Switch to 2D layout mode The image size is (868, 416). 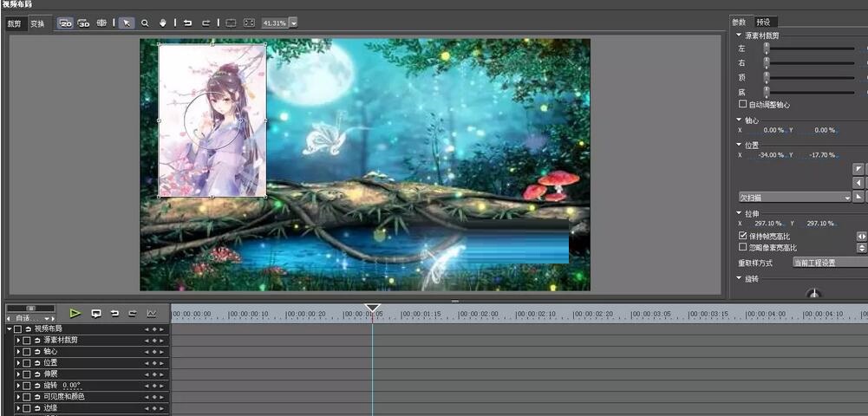pyautogui.click(x=65, y=23)
